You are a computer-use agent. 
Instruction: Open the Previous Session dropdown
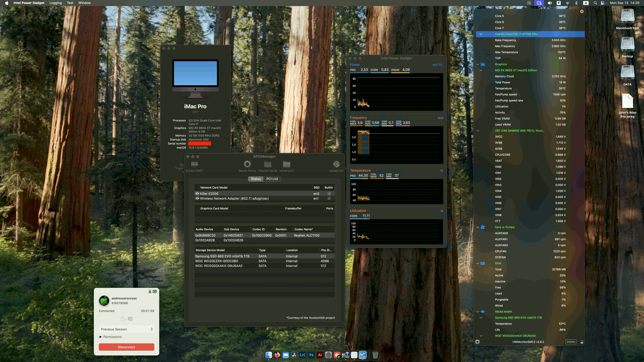point(126,329)
